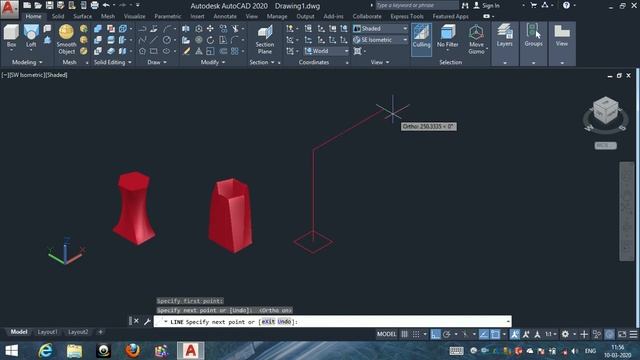Open the Annotate ribbon tab
This screenshot has width=640, height=360.
[225, 16]
